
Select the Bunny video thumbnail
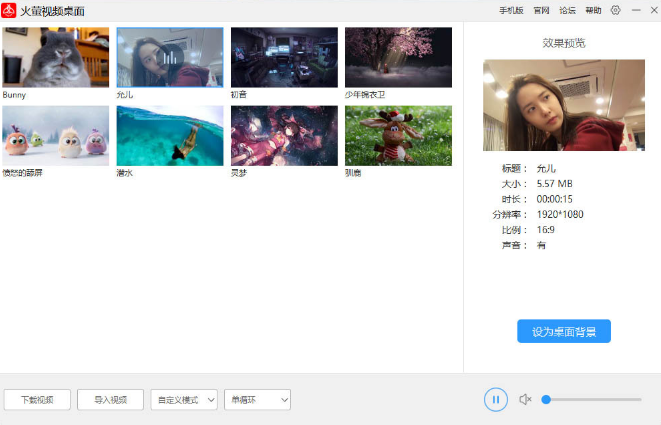(x=56, y=57)
